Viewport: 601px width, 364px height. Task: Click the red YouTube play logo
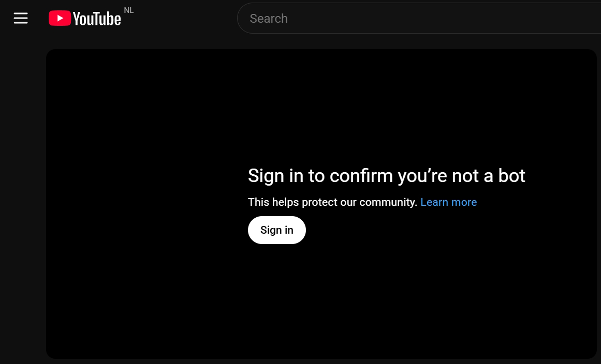click(60, 18)
